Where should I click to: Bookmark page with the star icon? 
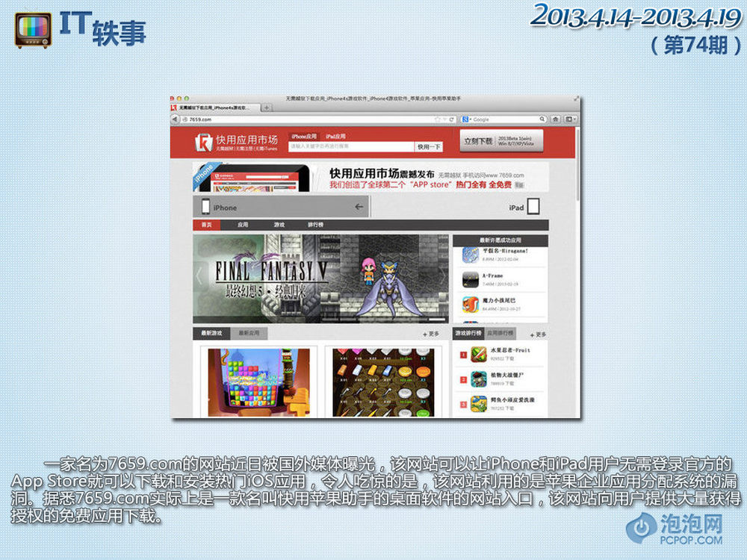437,119
